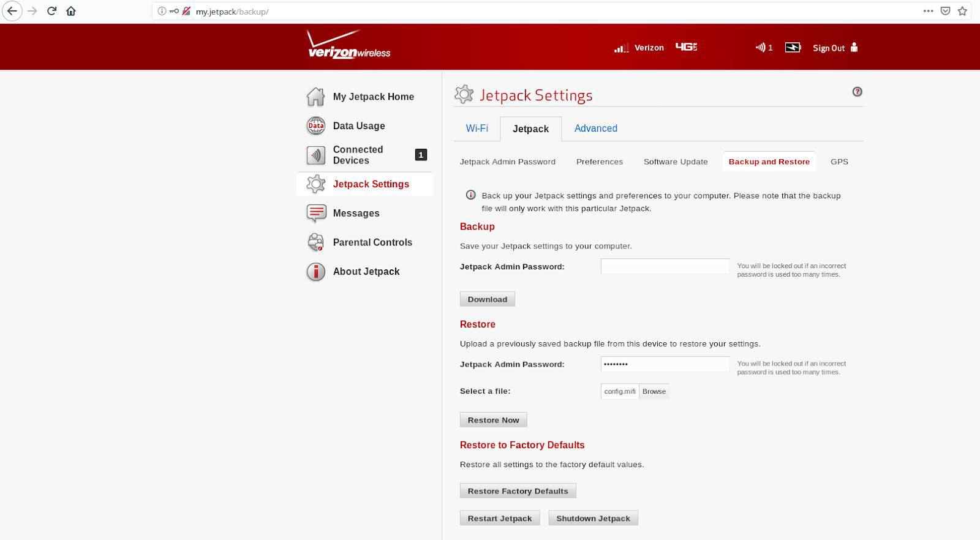Open help via question mark icon

[x=857, y=92]
